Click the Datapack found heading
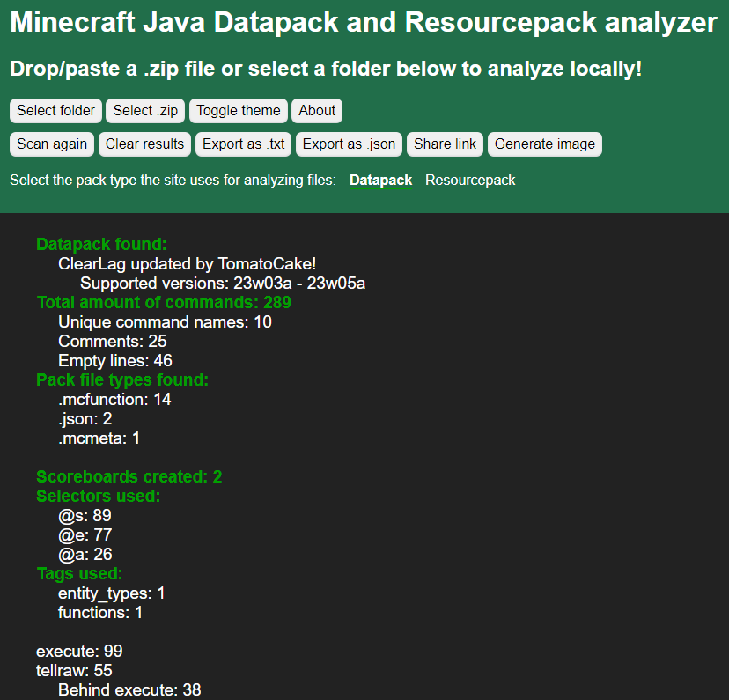 [x=100, y=244]
